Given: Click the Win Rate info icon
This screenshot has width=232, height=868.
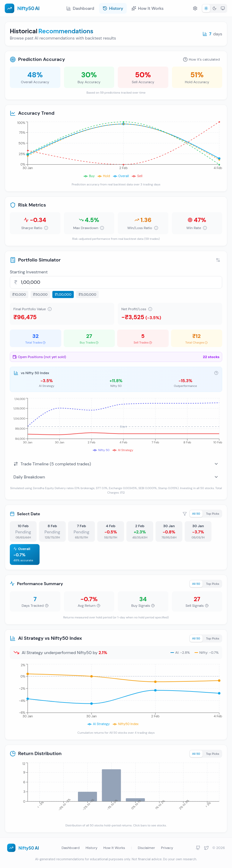Looking at the screenshot, I should click(x=205, y=228).
